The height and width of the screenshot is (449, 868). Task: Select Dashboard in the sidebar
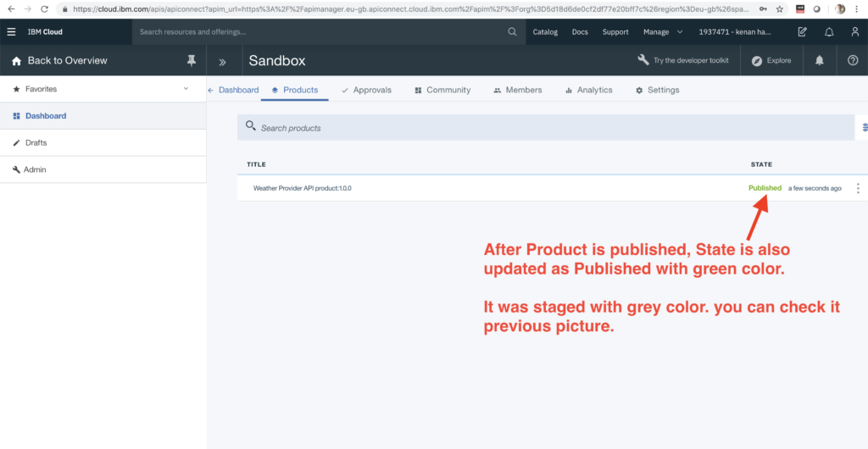pyautogui.click(x=103, y=116)
